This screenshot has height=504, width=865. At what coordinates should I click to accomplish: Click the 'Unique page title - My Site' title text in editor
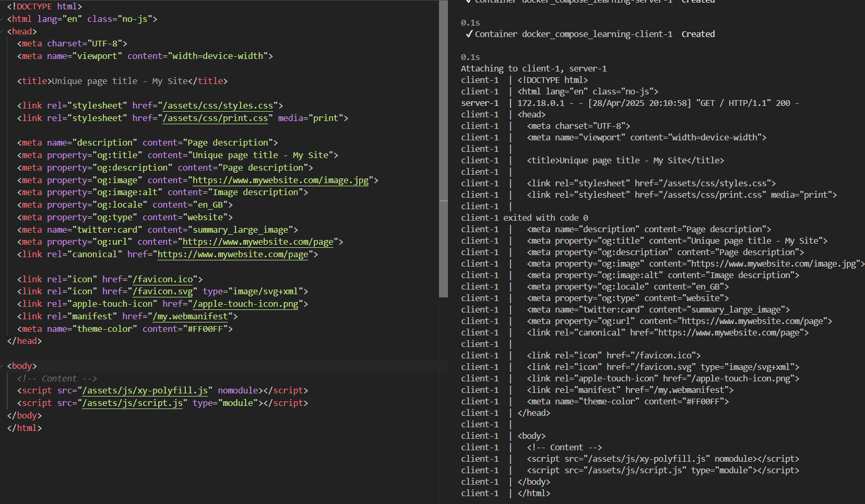pos(120,81)
